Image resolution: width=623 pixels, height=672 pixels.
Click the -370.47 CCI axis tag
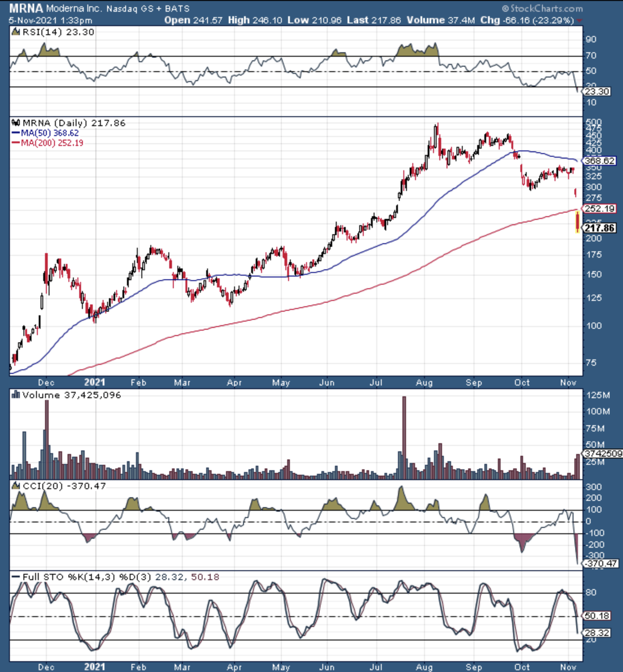coord(600,563)
